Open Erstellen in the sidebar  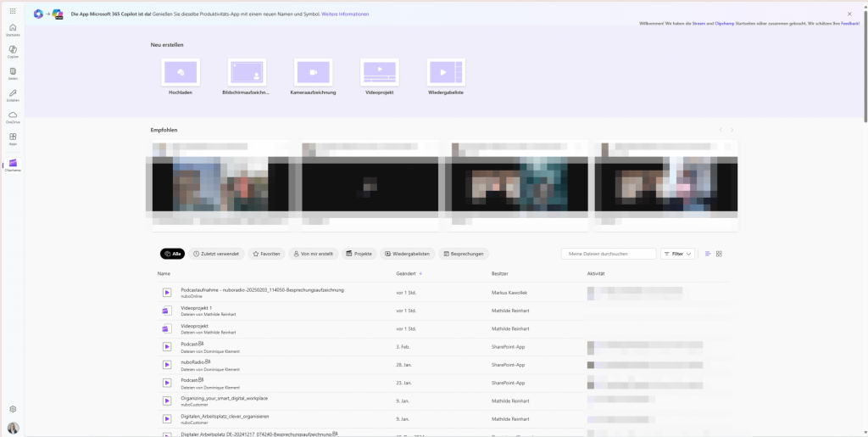(x=13, y=95)
